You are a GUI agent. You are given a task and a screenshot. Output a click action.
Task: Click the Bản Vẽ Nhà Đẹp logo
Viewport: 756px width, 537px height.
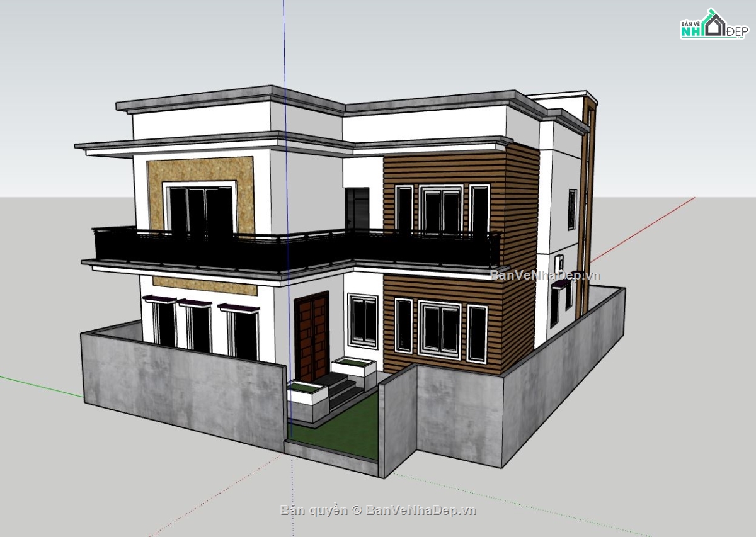coord(713,25)
